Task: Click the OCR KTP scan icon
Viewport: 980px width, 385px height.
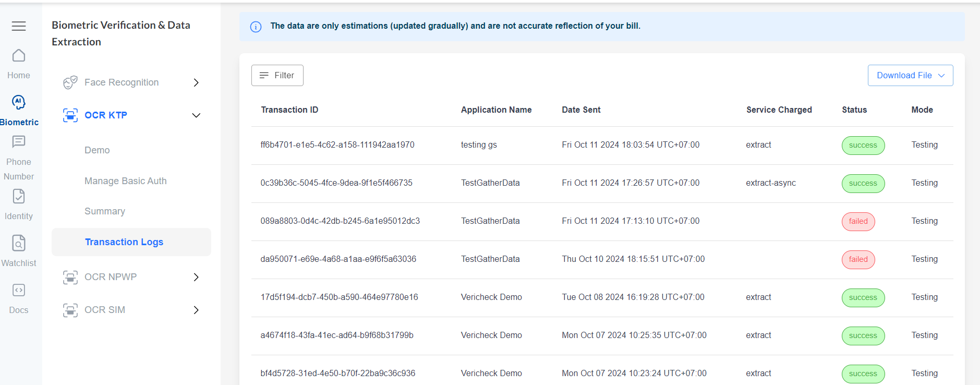Action: 70,115
